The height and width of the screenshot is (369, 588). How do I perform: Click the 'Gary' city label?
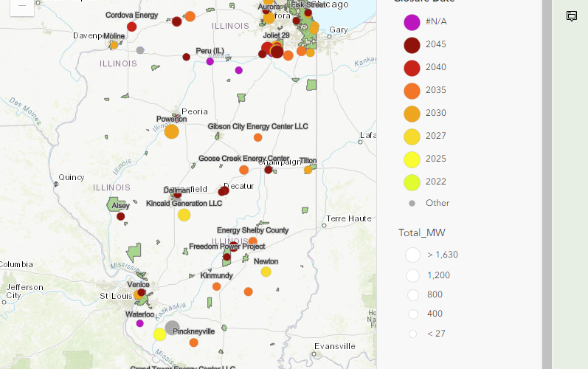coord(339,30)
